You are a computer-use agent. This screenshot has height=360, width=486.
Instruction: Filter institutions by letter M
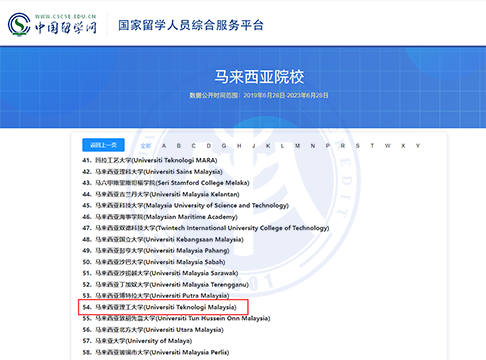[x=297, y=146]
